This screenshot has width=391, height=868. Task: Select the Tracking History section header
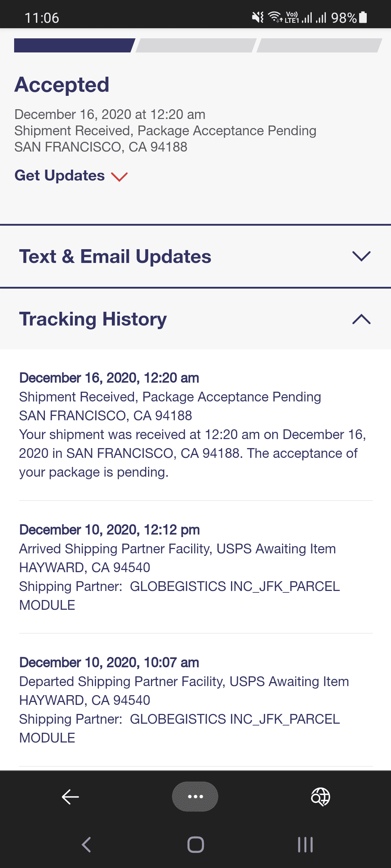[x=195, y=319]
